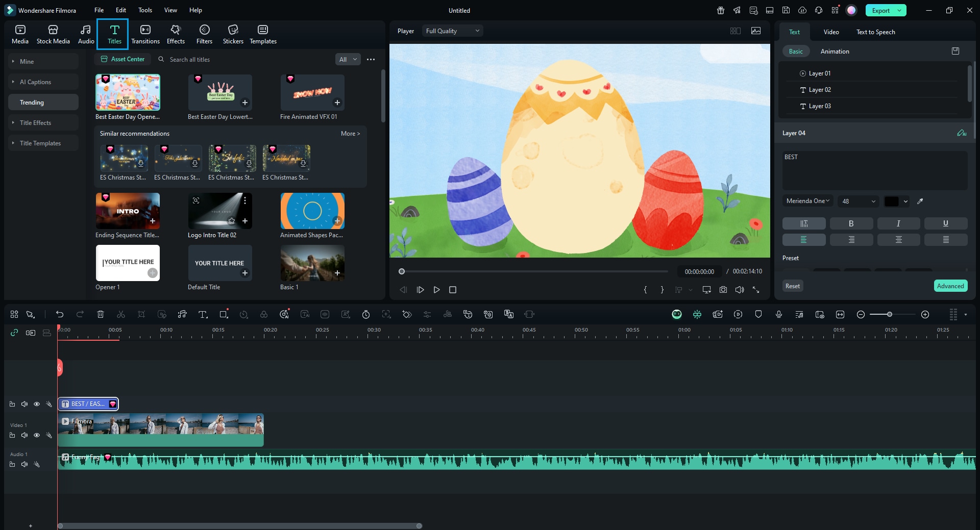Select the Opener 1 title thumbnail
Image resolution: width=980 pixels, height=530 pixels.
(x=128, y=263)
